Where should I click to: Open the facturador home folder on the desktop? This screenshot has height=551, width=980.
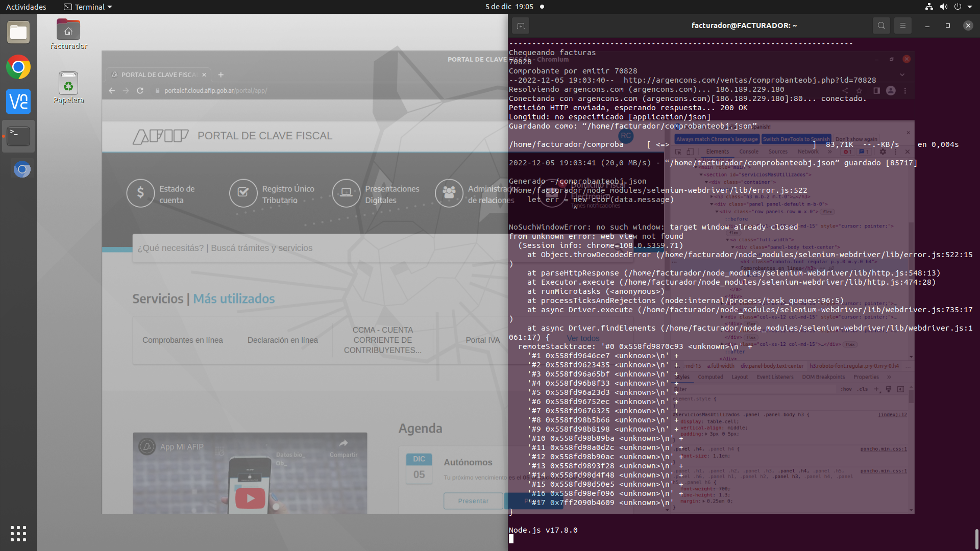tap(68, 35)
